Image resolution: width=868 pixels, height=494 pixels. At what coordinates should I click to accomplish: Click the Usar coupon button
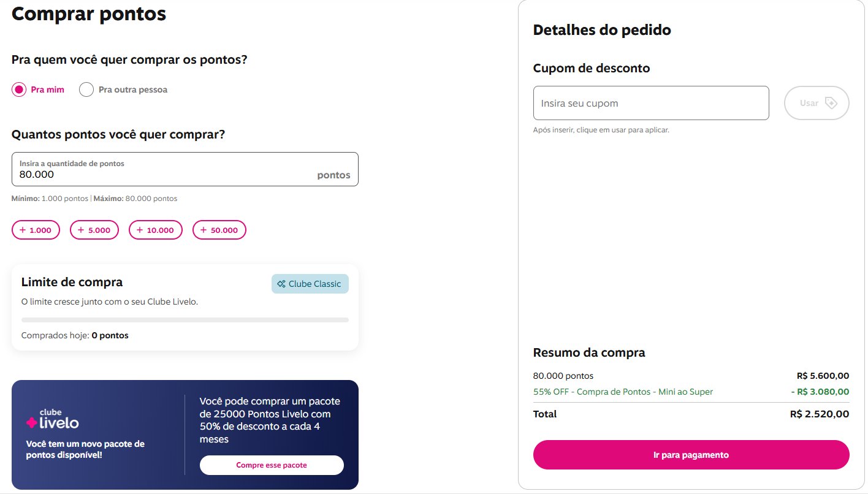[x=809, y=103]
